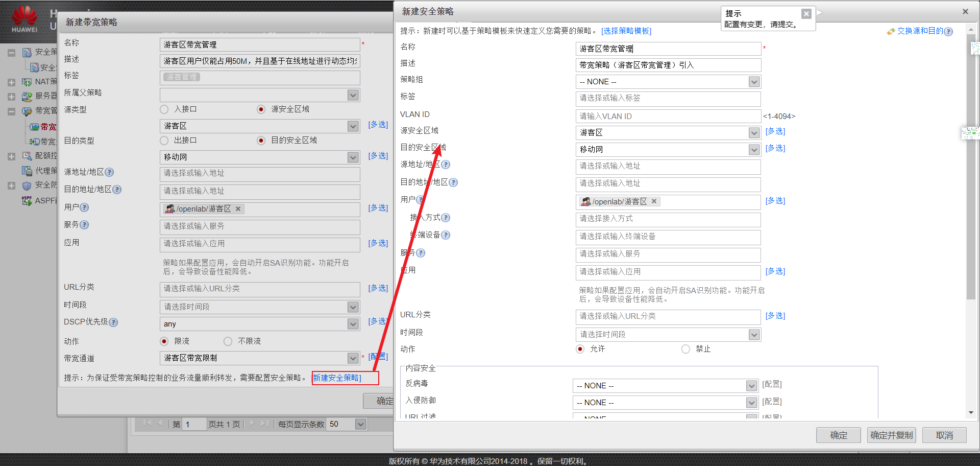The height and width of the screenshot is (466, 980).
Task: Show help for 服务 in bandwidth policy dialog
Action: tap(84, 225)
